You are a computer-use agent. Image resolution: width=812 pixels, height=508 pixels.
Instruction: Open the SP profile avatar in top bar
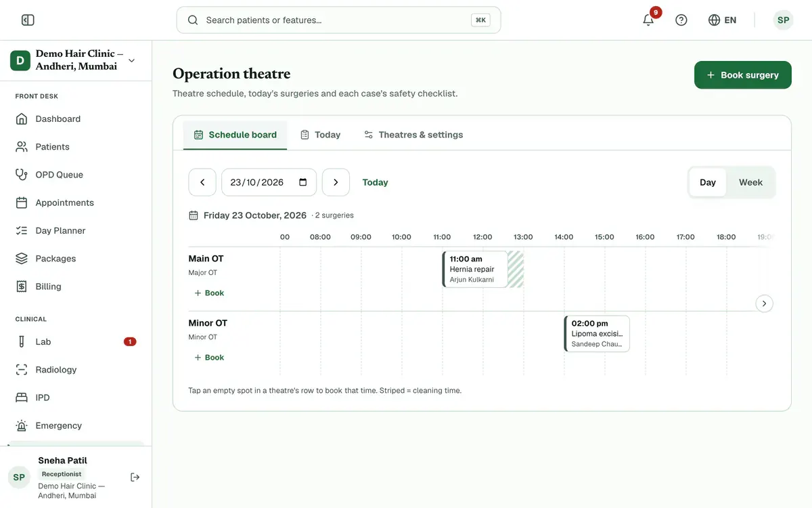click(783, 20)
